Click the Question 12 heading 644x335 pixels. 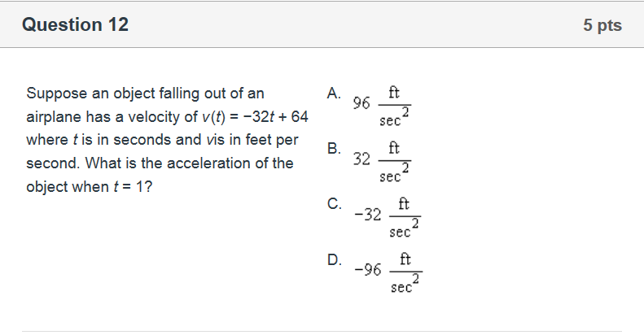75,25
